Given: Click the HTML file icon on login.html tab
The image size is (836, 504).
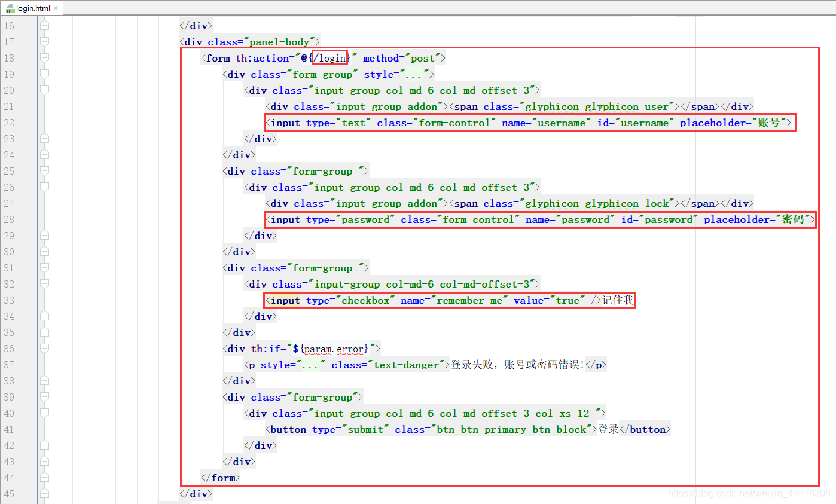Looking at the screenshot, I should pyautogui.click(x=10, y=8).
